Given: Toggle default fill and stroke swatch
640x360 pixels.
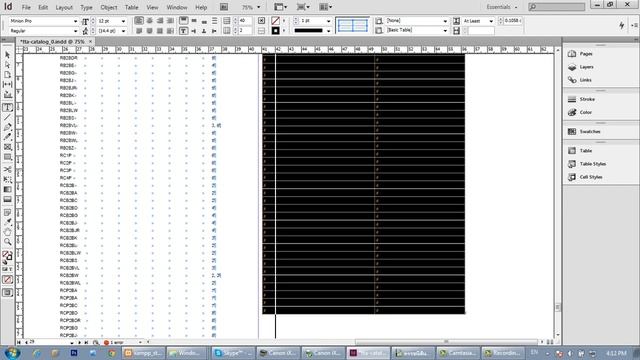Looking at the screenshot, I should click(x=5, y=262).
